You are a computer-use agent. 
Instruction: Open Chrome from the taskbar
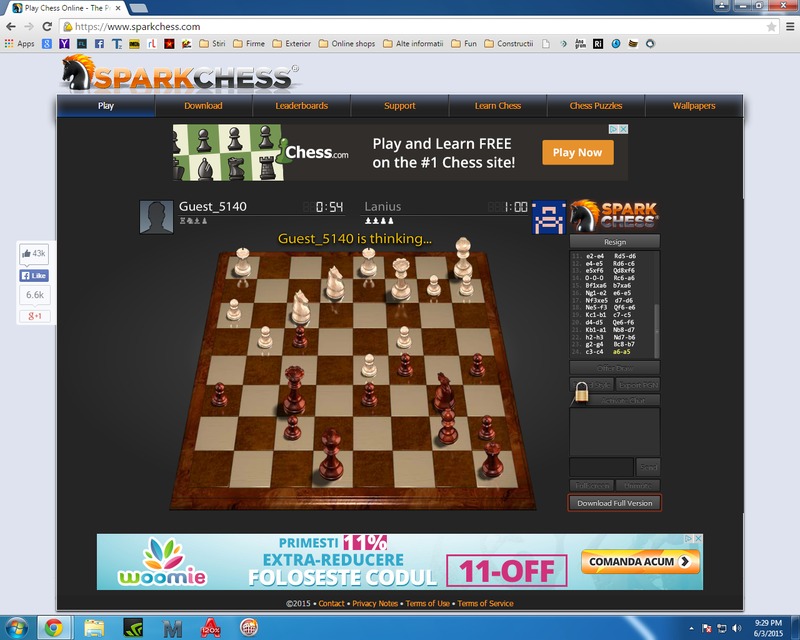[x=54, y=628]
